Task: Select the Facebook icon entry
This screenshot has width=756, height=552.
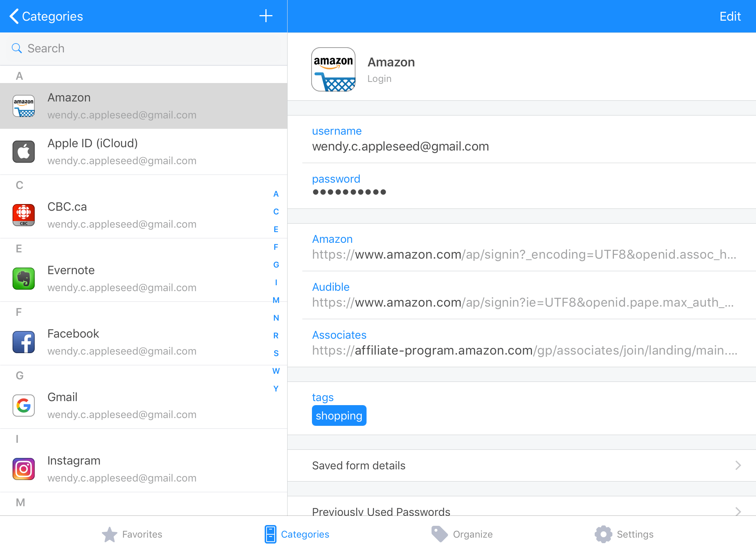Action: [24, 342]
